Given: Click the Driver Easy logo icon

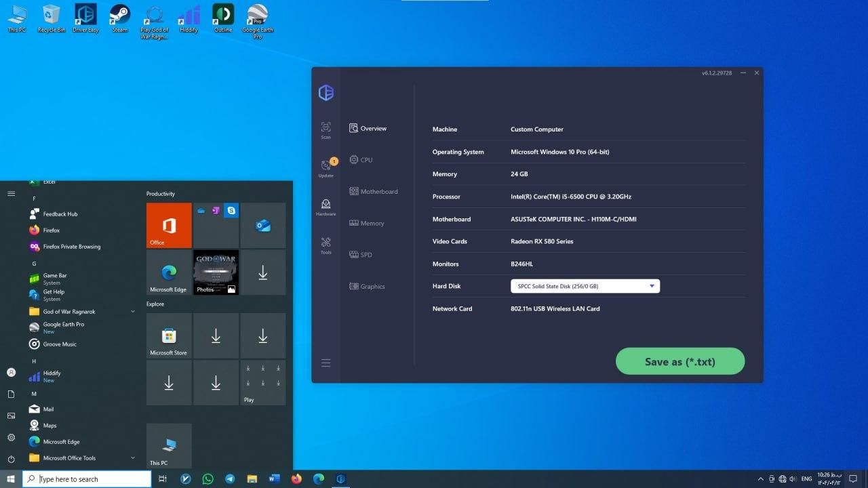Looking at the screenshot, I should tap(326, 93).
